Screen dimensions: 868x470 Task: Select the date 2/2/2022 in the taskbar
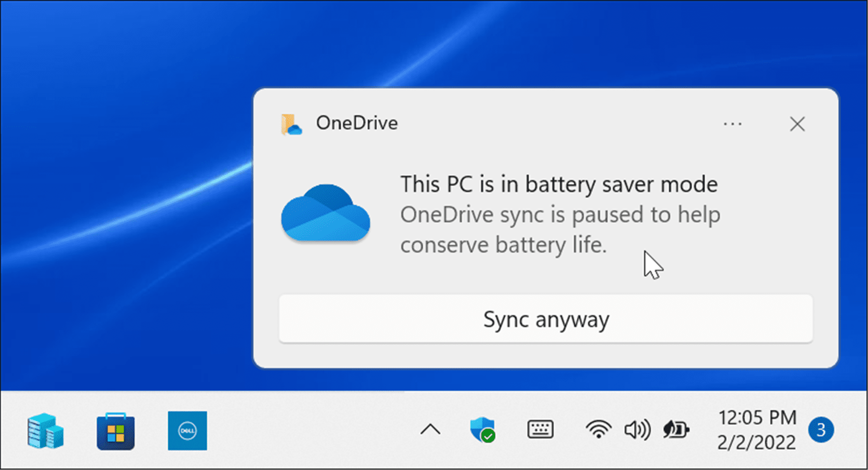point(757,442)
